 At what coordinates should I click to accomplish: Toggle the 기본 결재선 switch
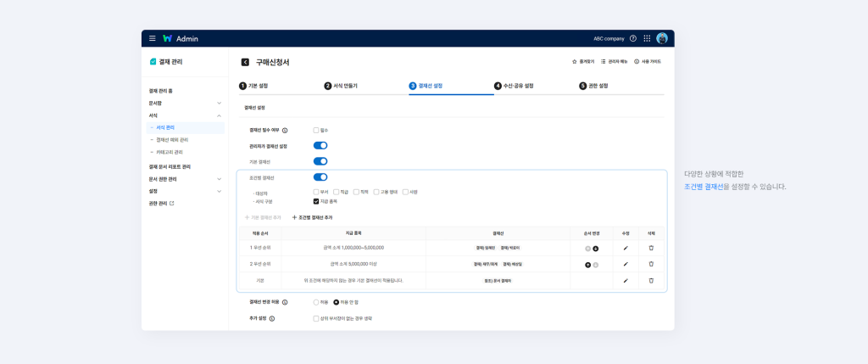pos(320,161)
